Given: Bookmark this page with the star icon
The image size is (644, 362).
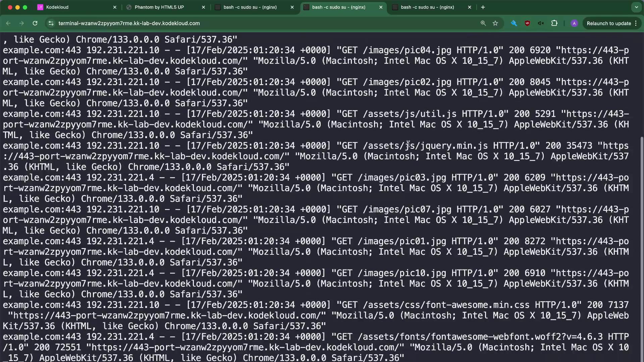Looking at the screenshot, I should [495, 23].
